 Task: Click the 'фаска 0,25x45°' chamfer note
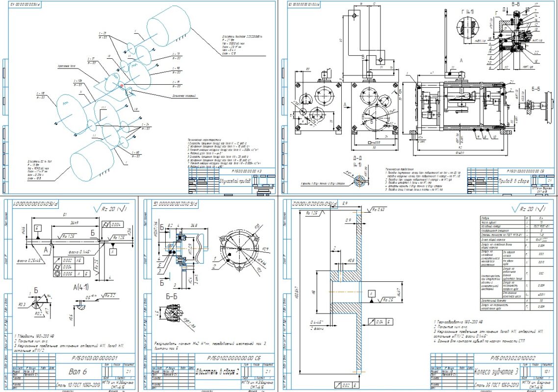coord(30,260)
